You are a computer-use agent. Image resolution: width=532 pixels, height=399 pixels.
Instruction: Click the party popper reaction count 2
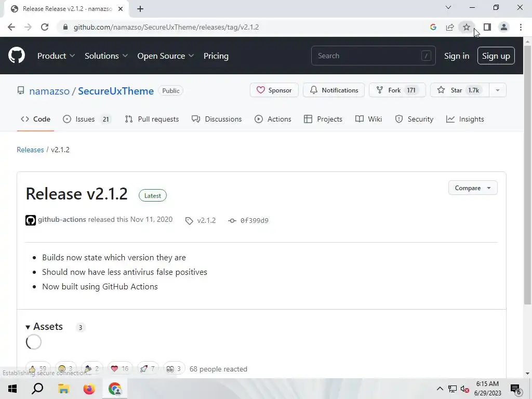[92, 369]
